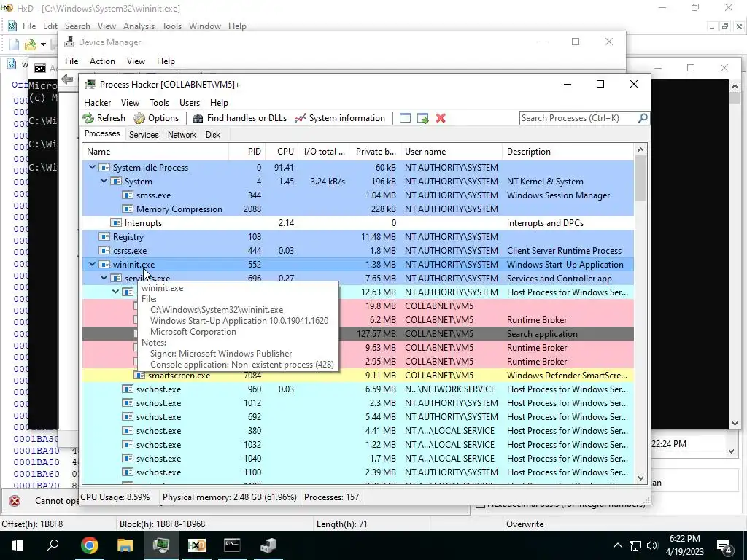Click Device Manager back arrow icon
747x560 pixels.
pos(67,79)
